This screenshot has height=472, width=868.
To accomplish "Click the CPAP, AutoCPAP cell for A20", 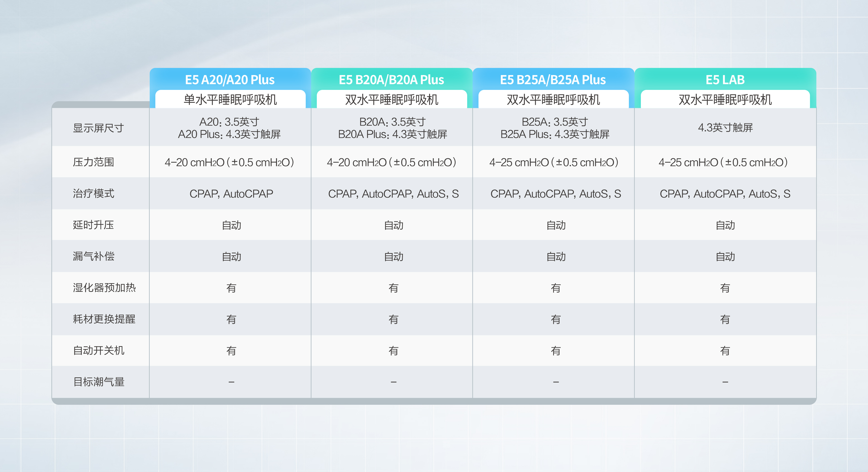I will click(231, 194).
